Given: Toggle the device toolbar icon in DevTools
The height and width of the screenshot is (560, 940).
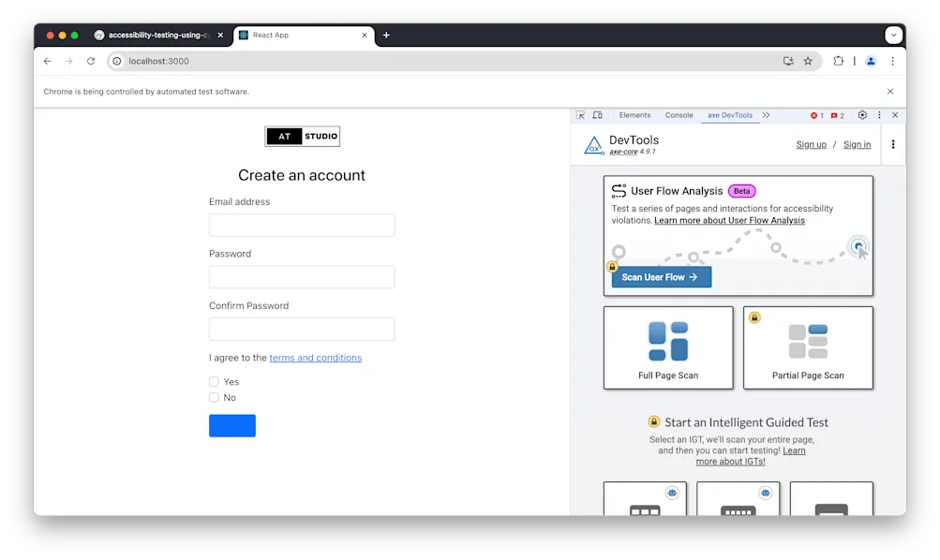Looking at the screenshot, I should point(598,115).
